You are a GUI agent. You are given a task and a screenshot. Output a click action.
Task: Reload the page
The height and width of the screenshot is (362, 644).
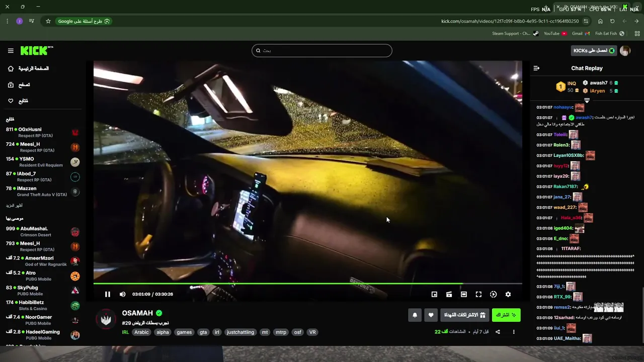pyautogui.click(x=612, y=21)
